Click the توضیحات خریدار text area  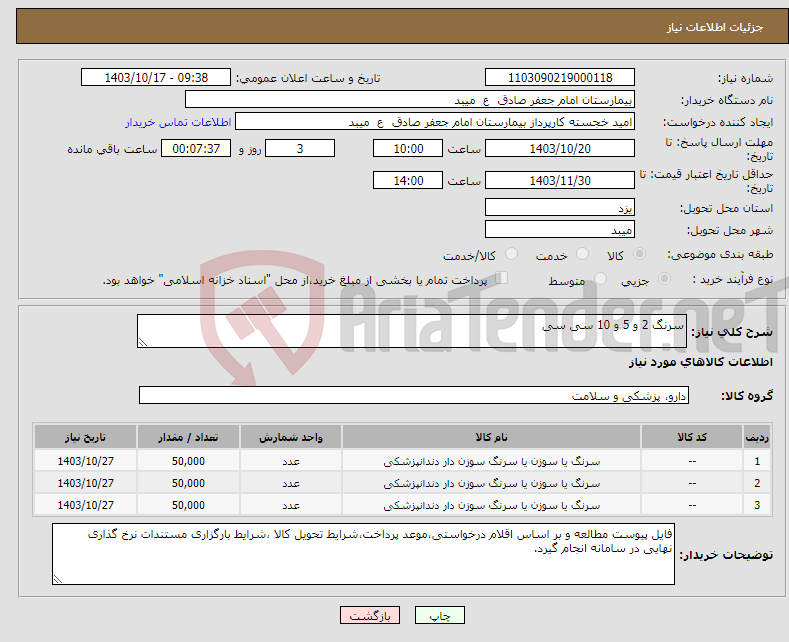(363, 554)
